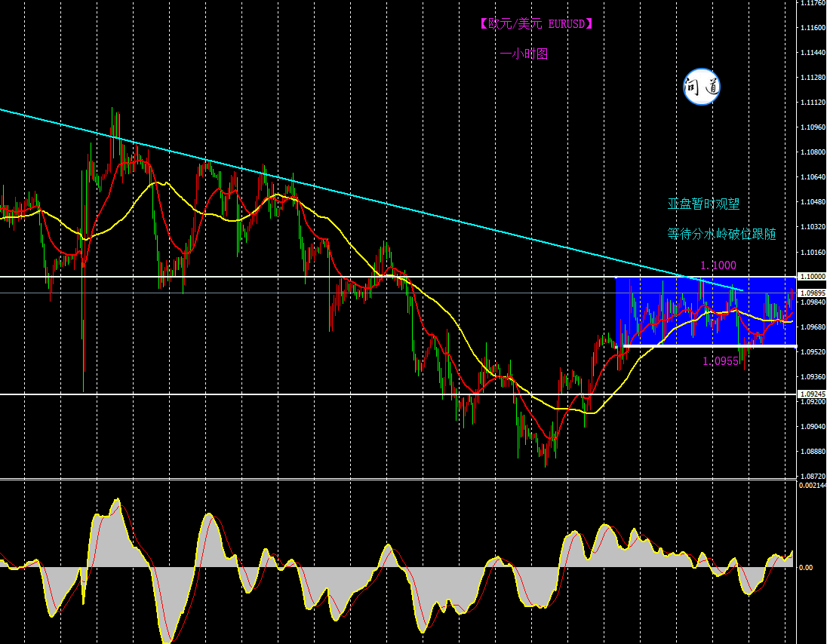Click the 1.08720 price axis label
The width and height of the screenshot is (827, 644).
pyautogui.click(x=811, y=476)
